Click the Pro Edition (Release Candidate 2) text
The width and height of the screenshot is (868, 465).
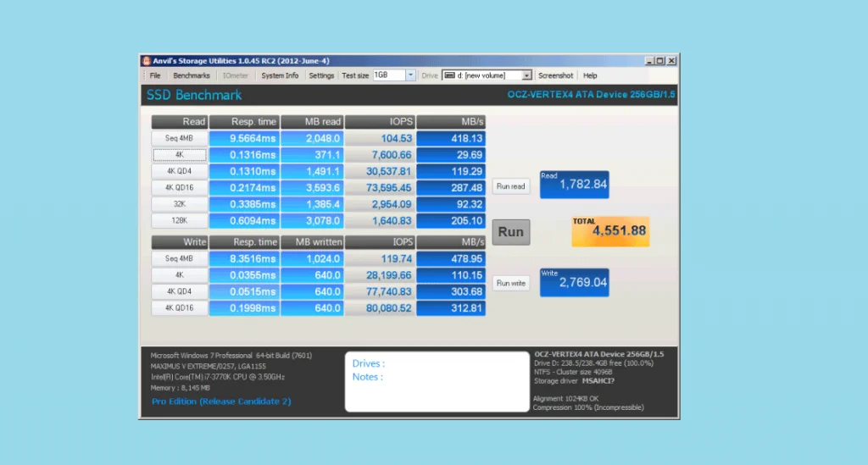(x=221, y=401)
